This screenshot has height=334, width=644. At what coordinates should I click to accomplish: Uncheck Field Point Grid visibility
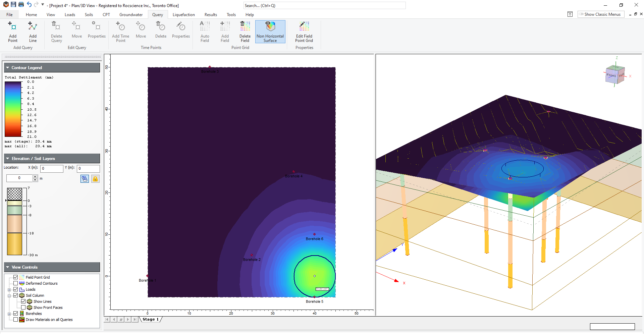pos(15,277)
